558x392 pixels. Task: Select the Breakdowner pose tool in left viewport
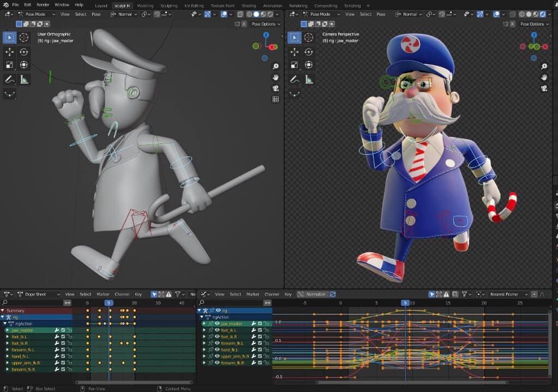coord(10,94)
